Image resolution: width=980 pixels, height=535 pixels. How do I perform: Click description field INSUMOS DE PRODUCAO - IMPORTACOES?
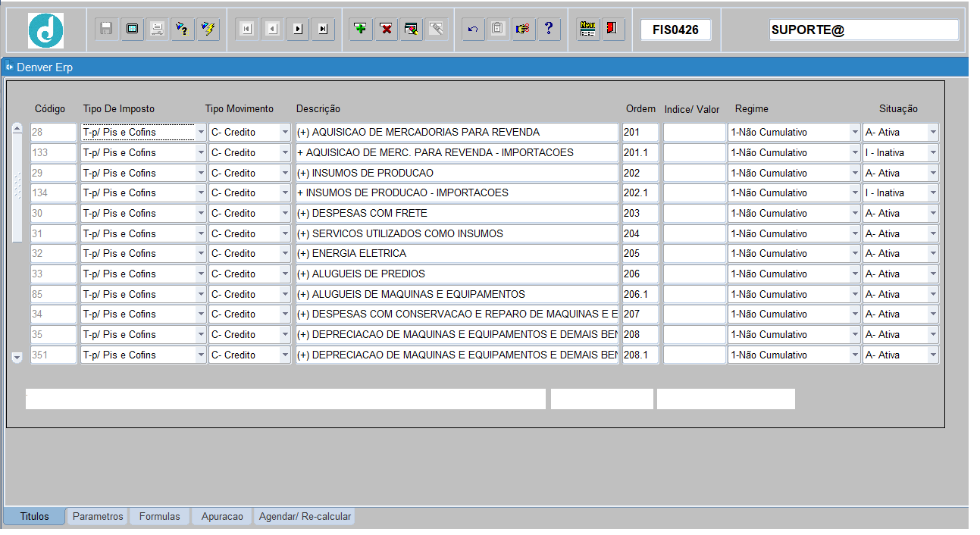[457, 192]
